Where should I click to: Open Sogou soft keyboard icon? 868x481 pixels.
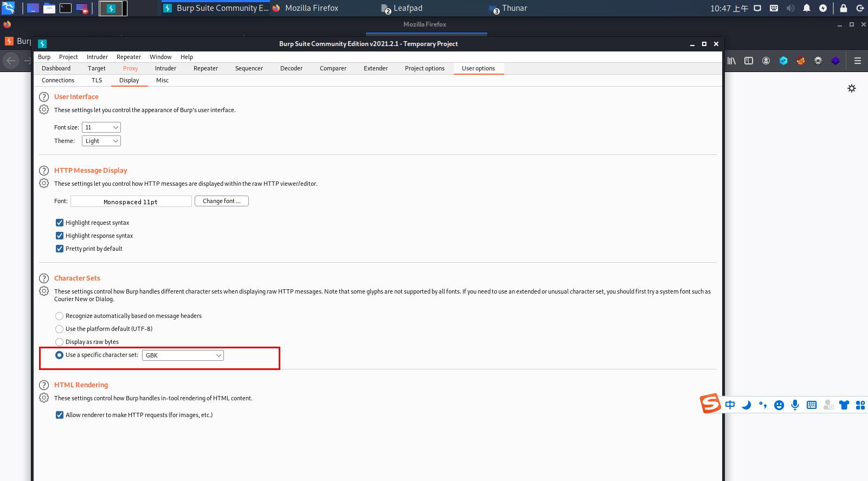click(812, 405)
